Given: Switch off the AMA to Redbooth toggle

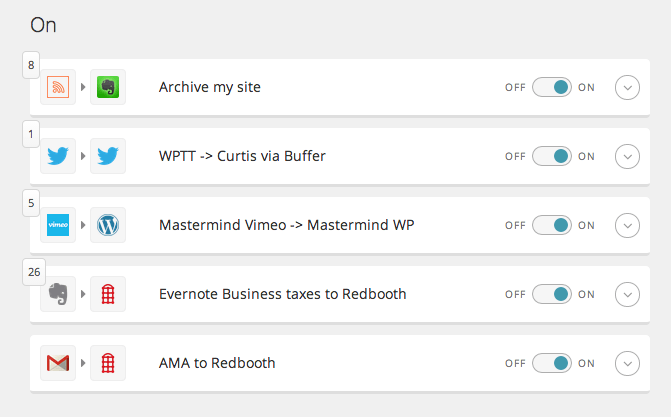Looking at the screenshot, I should (x=551, y=363).
